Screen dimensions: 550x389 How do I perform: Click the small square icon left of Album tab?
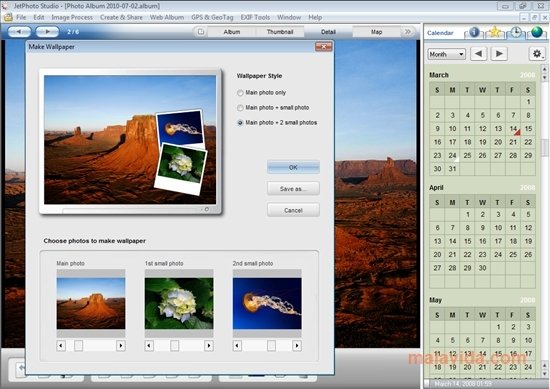(201, 32)
